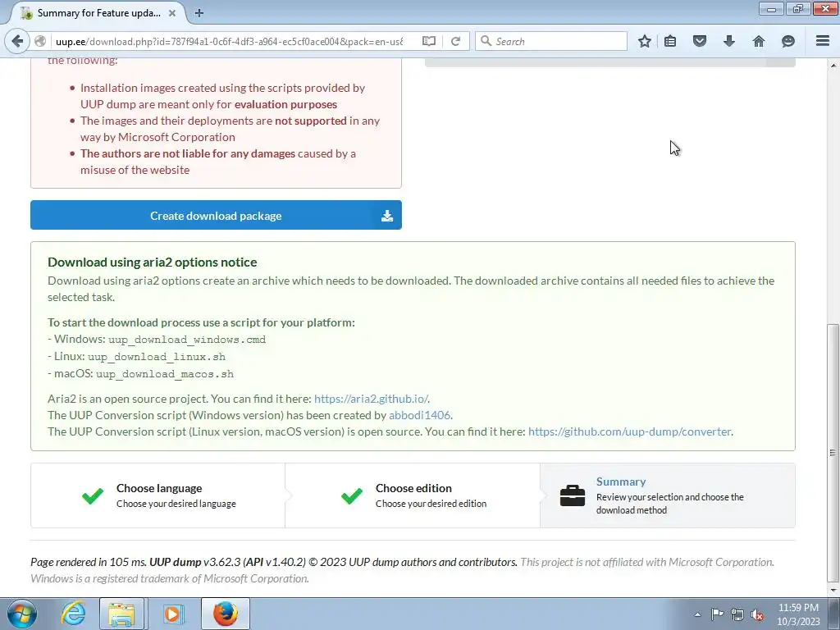Save page to Pocket icon
840x630 pixels.
pyautogui.click(x=700, y=41)
